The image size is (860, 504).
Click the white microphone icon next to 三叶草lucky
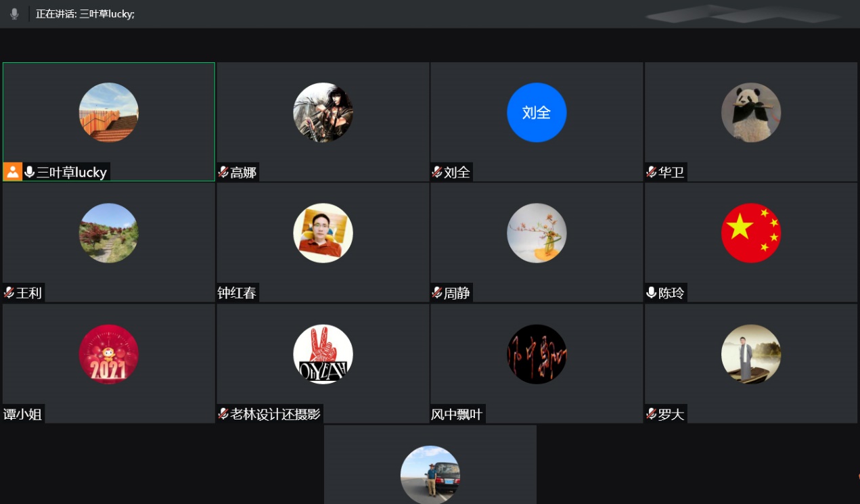pyautogui.click(x=29, y=172)
